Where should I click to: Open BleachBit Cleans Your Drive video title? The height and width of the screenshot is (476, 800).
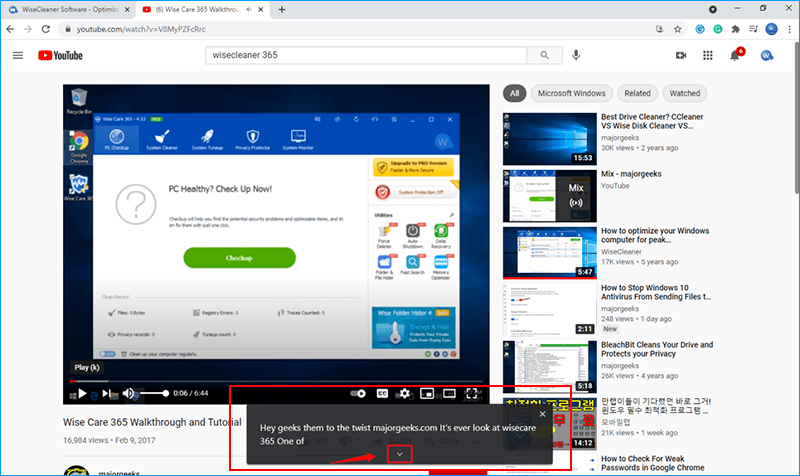[657, 349]
